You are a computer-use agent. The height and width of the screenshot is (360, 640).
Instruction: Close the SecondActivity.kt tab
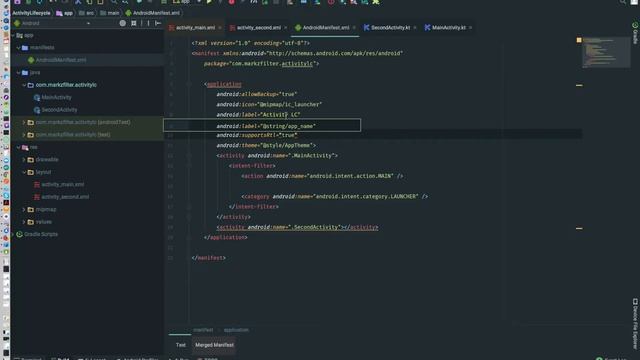(x=415, y=28)
